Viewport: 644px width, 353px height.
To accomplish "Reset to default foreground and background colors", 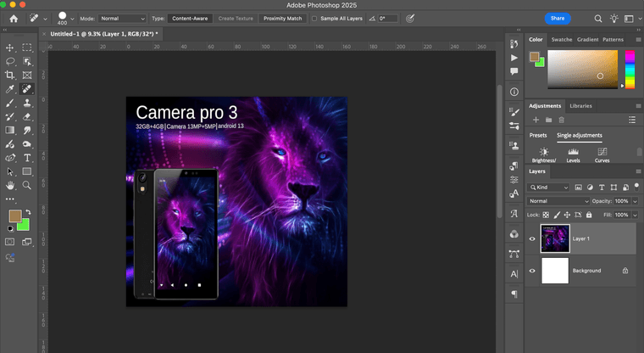I will [11, 229].
